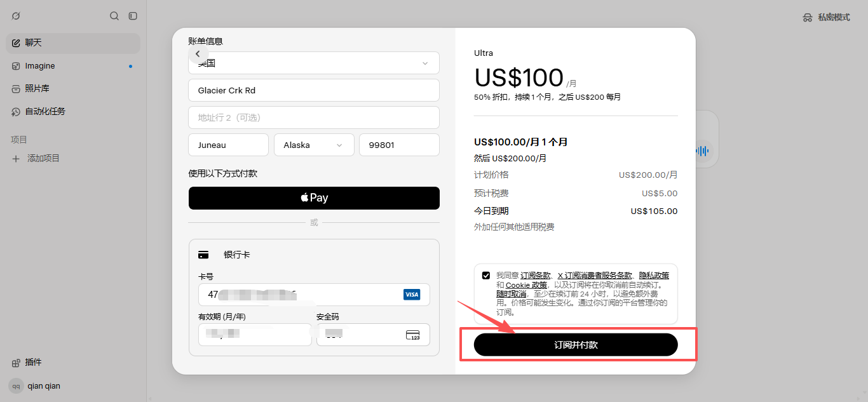Image resolution: width=868 pixels, height=402 pixels.
Task: Collapse the sidebar with panel icon
Action: pos(133,16)
